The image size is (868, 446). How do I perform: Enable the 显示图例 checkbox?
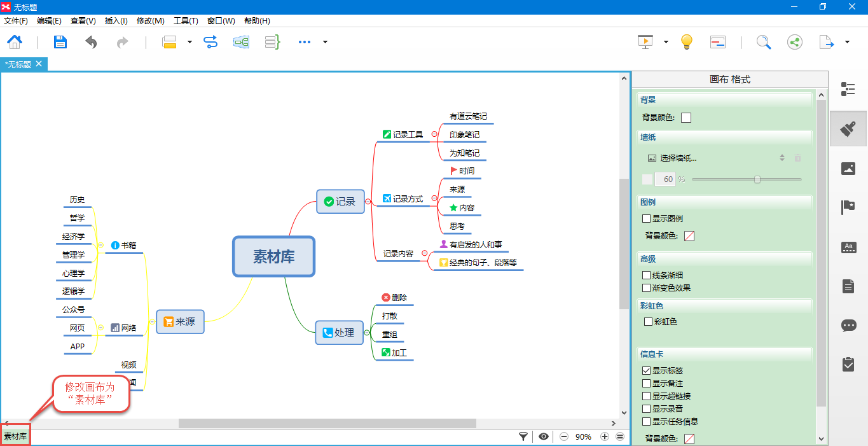[647, 219]
